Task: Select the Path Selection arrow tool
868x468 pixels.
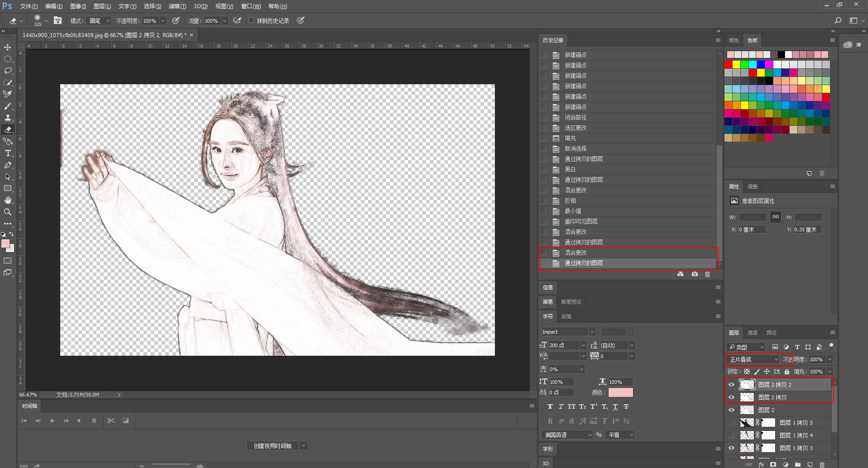Action: coord(8,177)
